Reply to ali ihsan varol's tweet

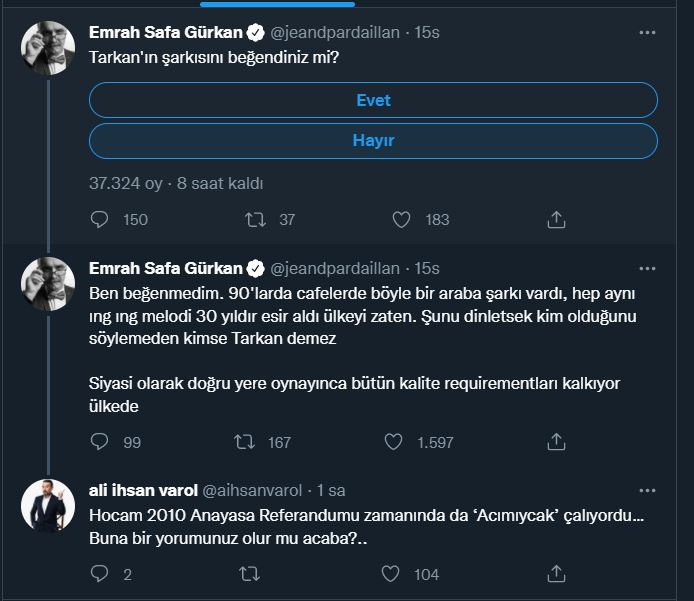[99, 574]
